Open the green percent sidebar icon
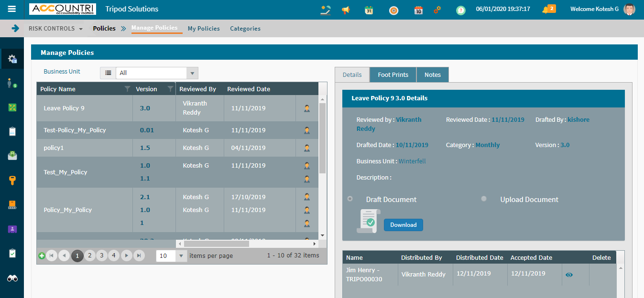644x298 pixels. [x=12, y=107]
